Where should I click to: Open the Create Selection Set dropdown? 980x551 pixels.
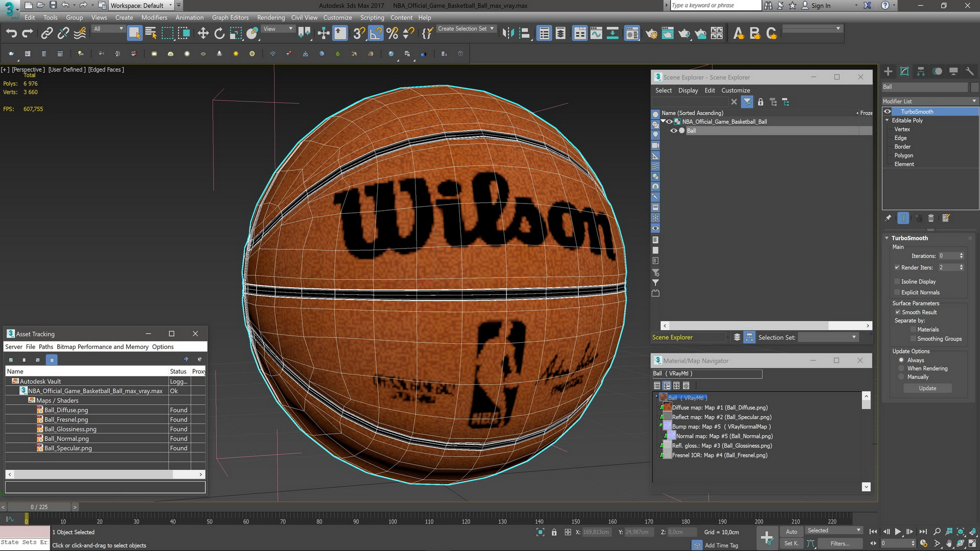pyautogui.click(x=466, y=29)
